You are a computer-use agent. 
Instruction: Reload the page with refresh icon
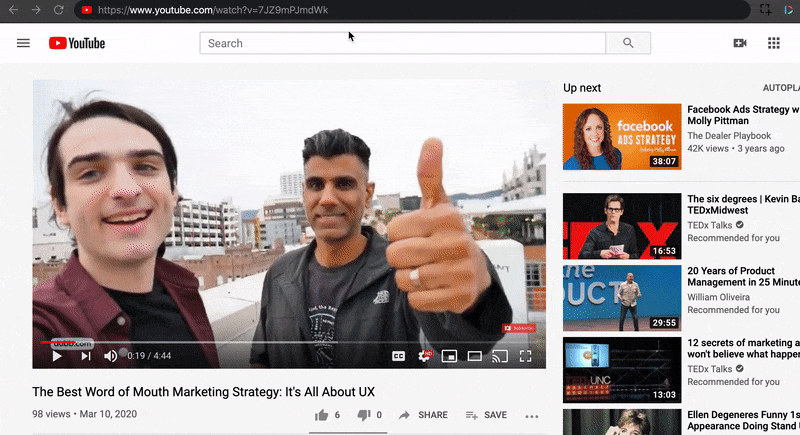tap(59, 10)
